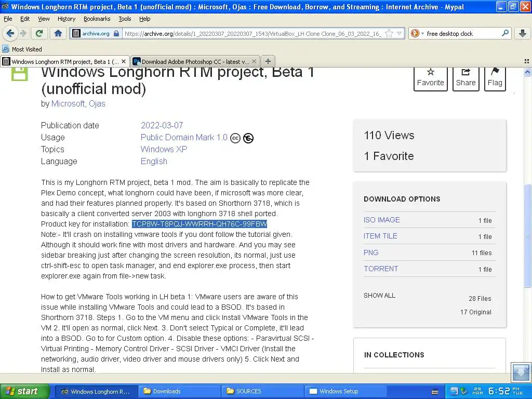Close the Download Adobe Photoshop CC tab
Viewport: 532px width, 399px height.
coord(254,61)
